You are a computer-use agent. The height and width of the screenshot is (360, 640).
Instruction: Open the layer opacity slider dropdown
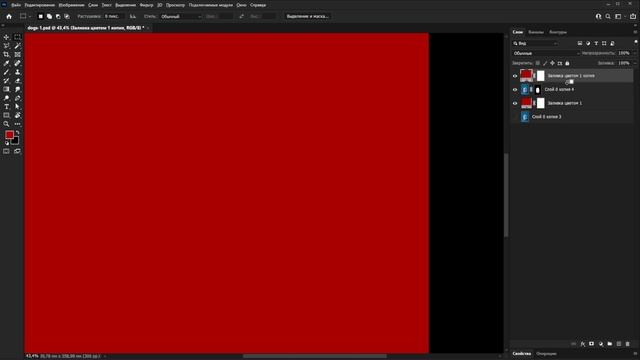tap(634, 53)
